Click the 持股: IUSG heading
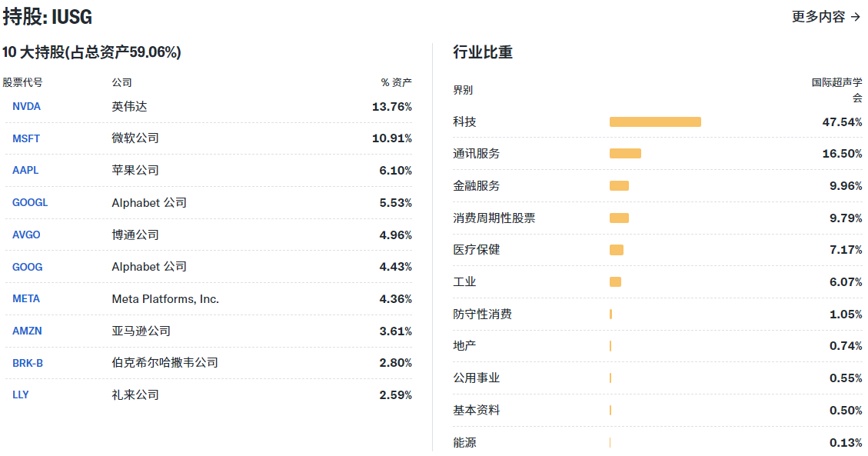This screenshot has width=868, height=456. [x=48, y=17]
